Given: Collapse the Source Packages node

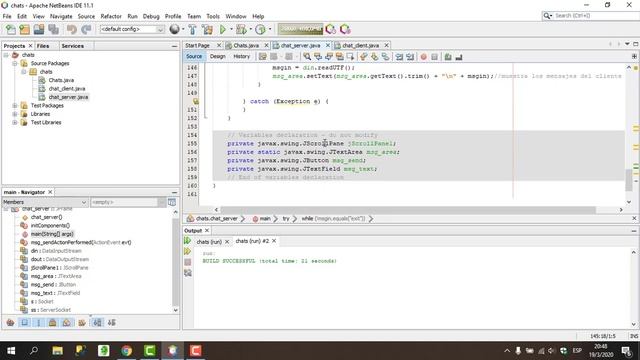Looking at the screenshot, I should 15,63.
